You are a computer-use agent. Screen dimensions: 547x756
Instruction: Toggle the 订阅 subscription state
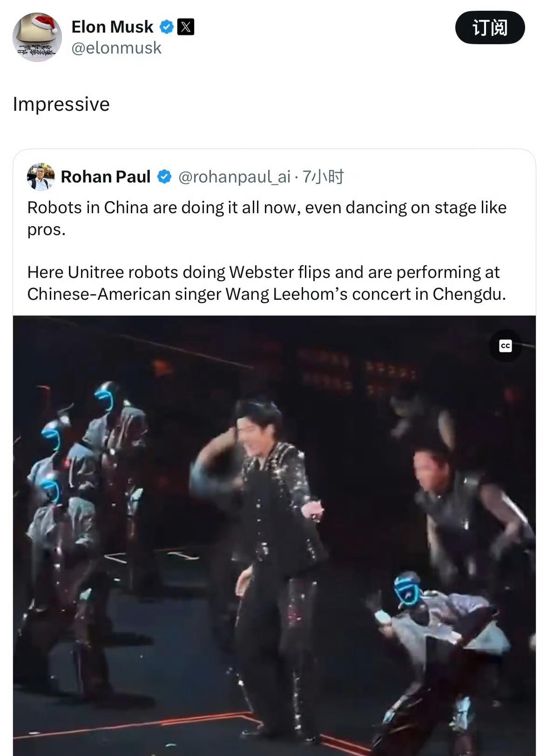pos(491,28)
